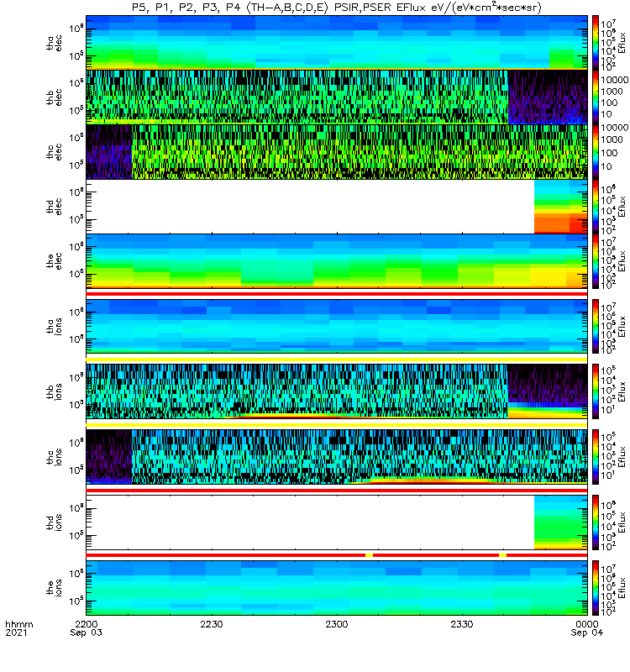Click the '2021' year label
The width and height of the screenshot is (630, 672).
click(16, 633)
